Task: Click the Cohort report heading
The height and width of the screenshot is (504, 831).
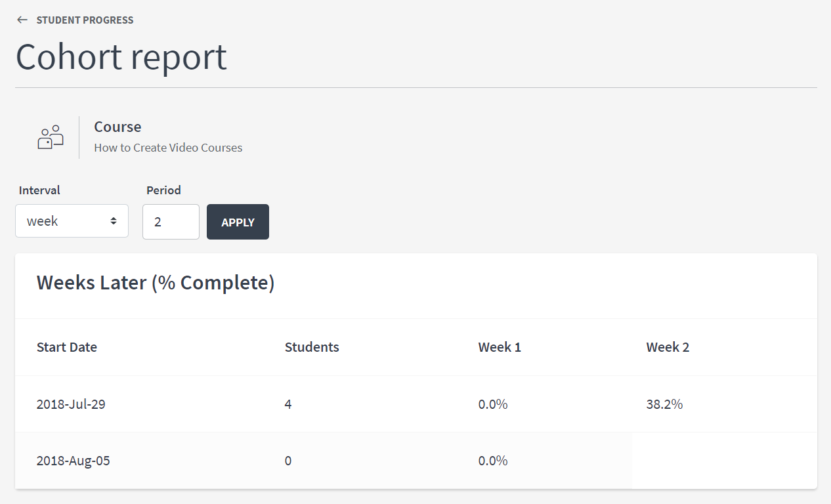Action: 121,56
